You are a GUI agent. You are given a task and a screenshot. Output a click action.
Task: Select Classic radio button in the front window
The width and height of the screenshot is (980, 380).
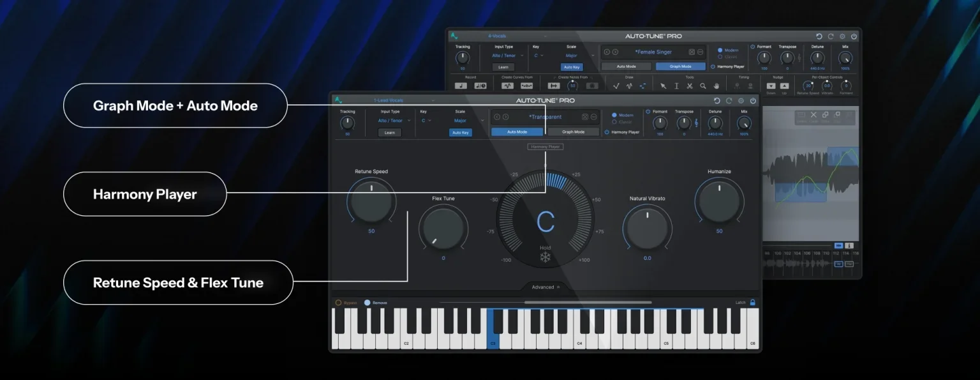click(x=614, y=121)
